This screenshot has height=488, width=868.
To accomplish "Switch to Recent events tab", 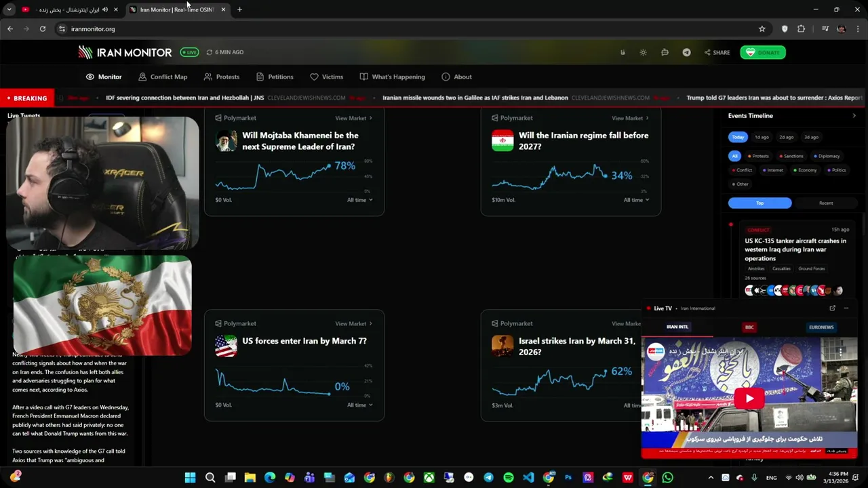I will click(x=826, y=203).
